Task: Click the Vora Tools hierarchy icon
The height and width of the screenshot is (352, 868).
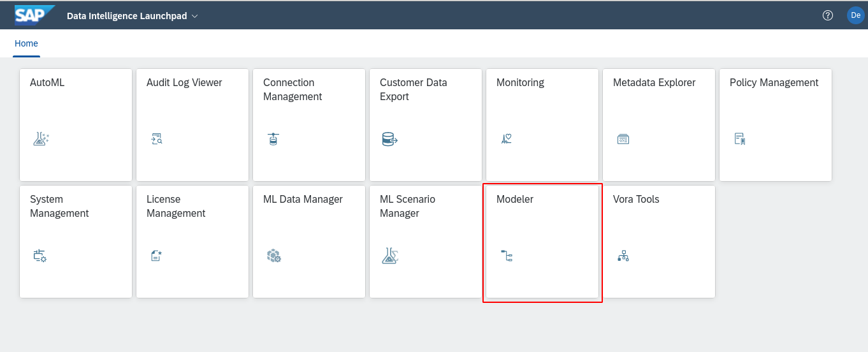Action: pyautogui.click(x=623, y=256)
